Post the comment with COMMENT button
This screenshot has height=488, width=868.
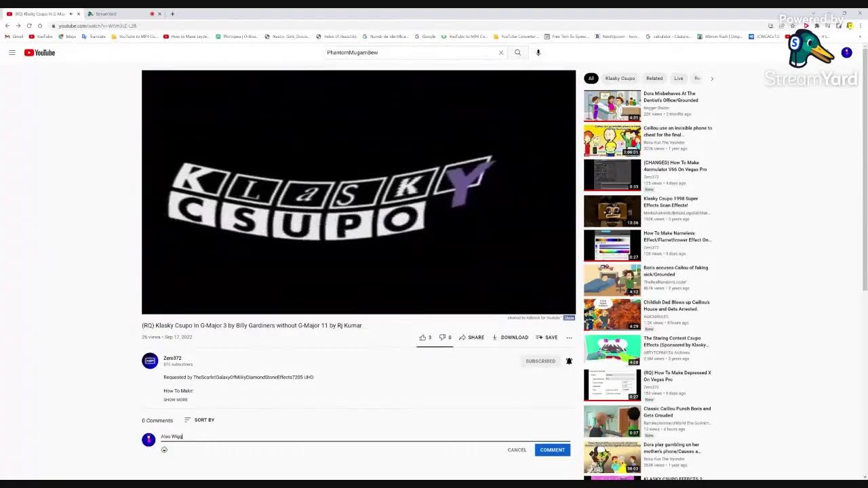[552, 450]
